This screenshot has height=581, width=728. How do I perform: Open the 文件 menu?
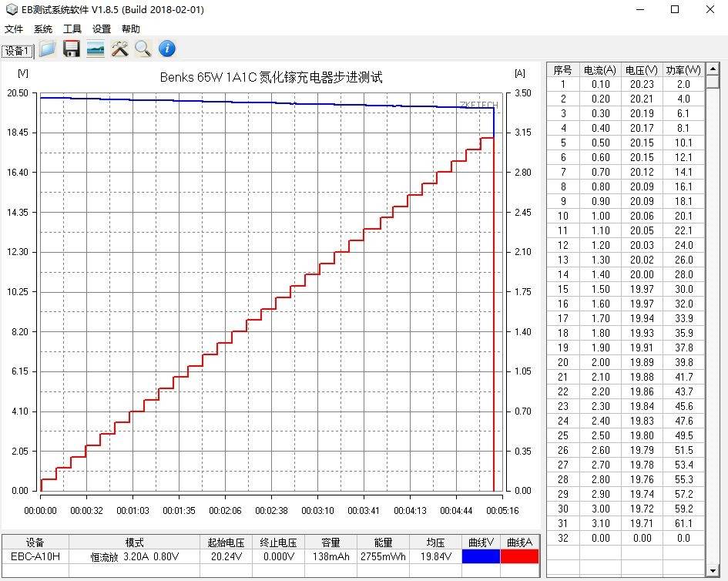click(x=14, y=29)
